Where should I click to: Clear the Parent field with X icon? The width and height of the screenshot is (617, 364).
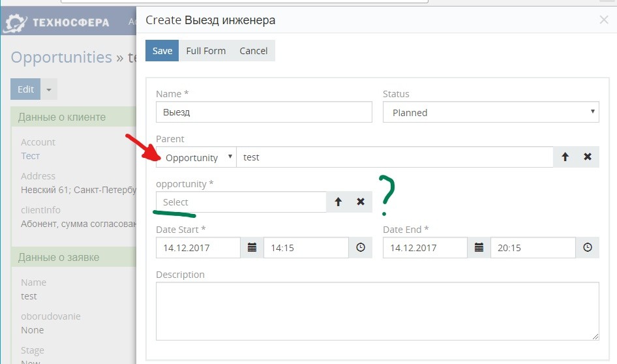pos(587,157)
